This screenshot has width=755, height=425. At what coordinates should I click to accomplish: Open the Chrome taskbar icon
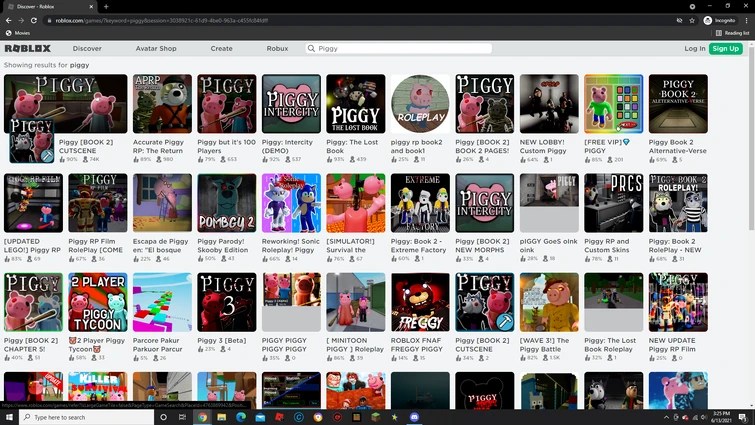click(x=203, y=417)
